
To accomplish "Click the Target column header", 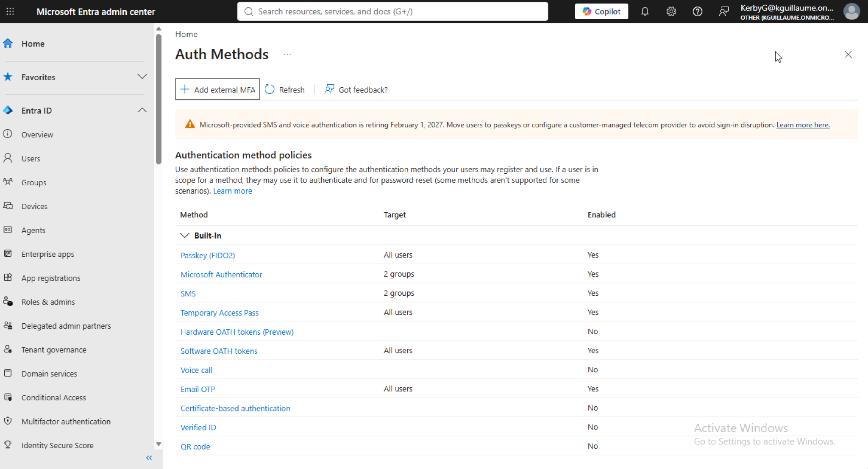I will [x=395, y=215].
